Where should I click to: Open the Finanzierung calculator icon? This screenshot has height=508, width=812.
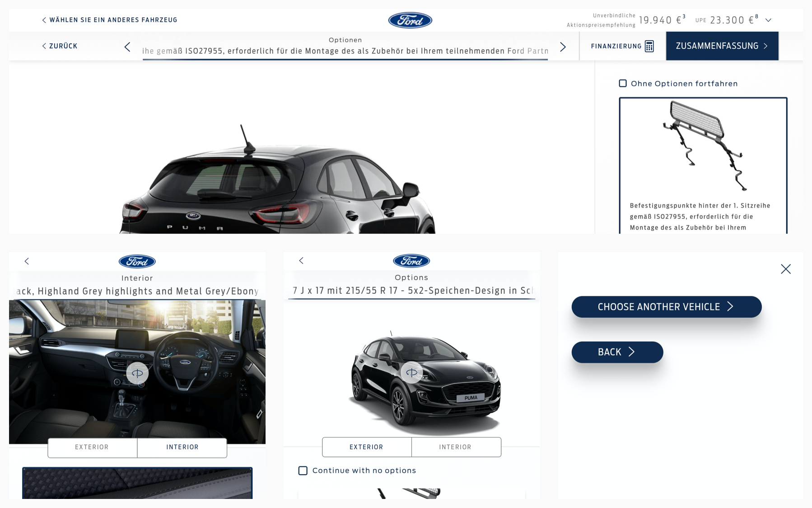click(649, 46)
